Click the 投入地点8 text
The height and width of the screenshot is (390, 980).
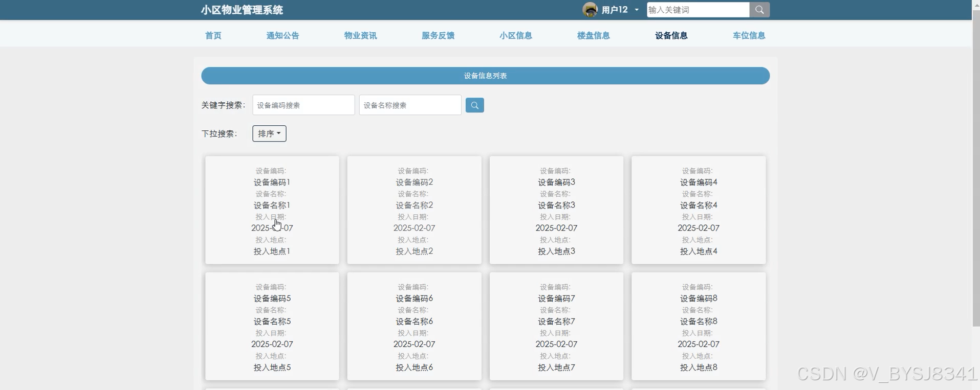point(699,367)
